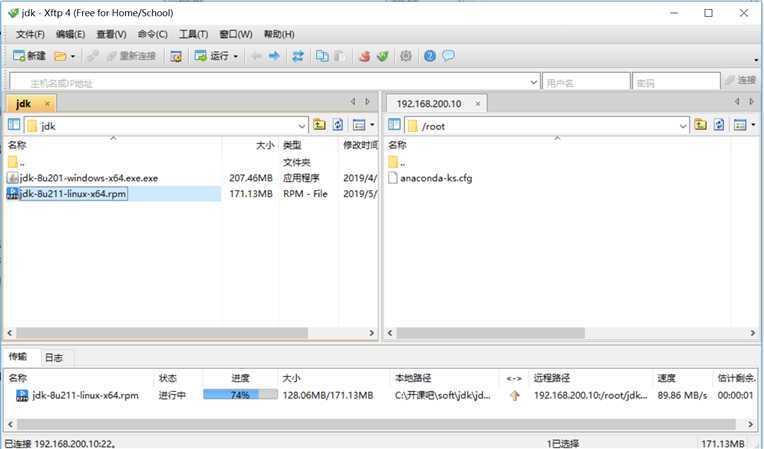Click the green Xftp bird icon

[x=383, y=56]
